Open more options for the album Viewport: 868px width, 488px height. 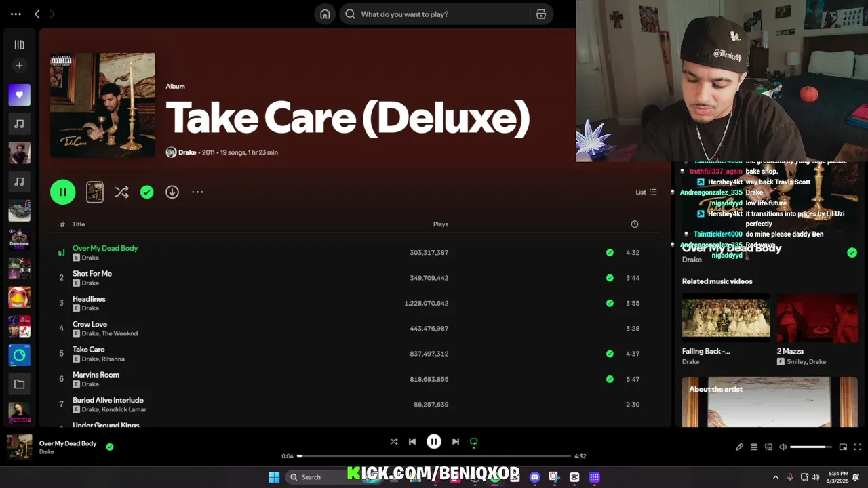(197, 192)
